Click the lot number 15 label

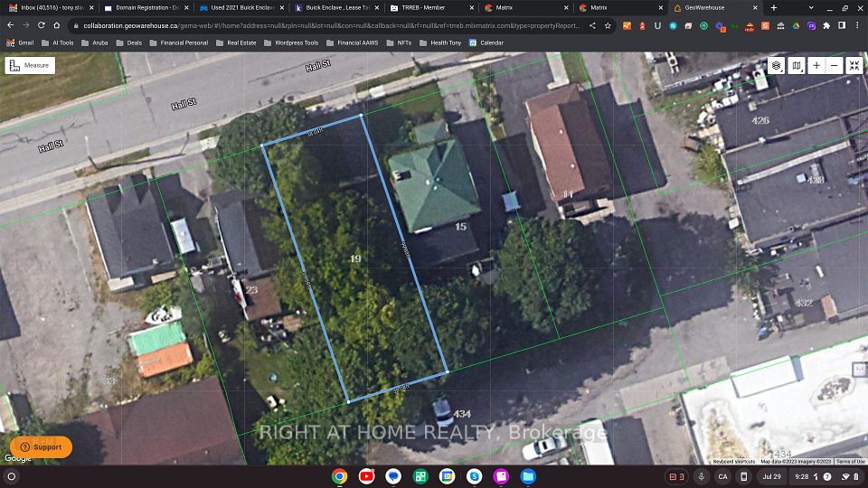click(460, 226)
